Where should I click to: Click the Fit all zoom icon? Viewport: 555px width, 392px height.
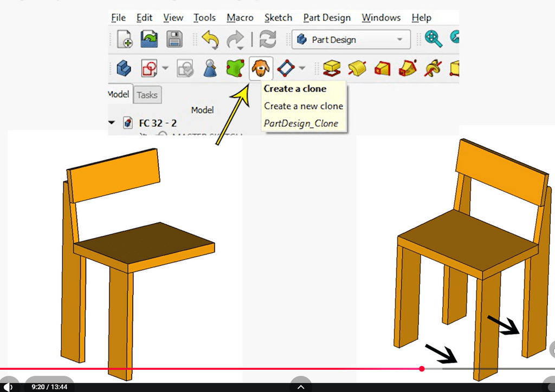(433, 39)
